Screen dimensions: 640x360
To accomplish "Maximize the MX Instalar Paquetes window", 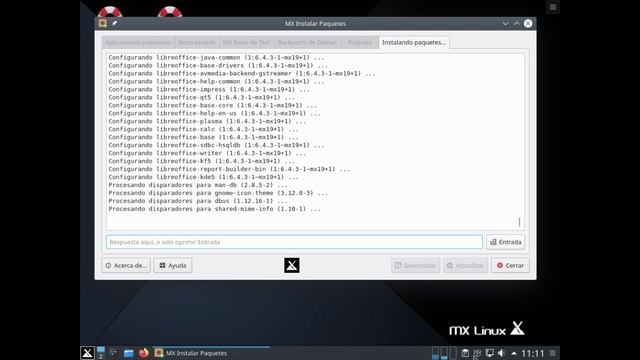I will coord(517,24).
